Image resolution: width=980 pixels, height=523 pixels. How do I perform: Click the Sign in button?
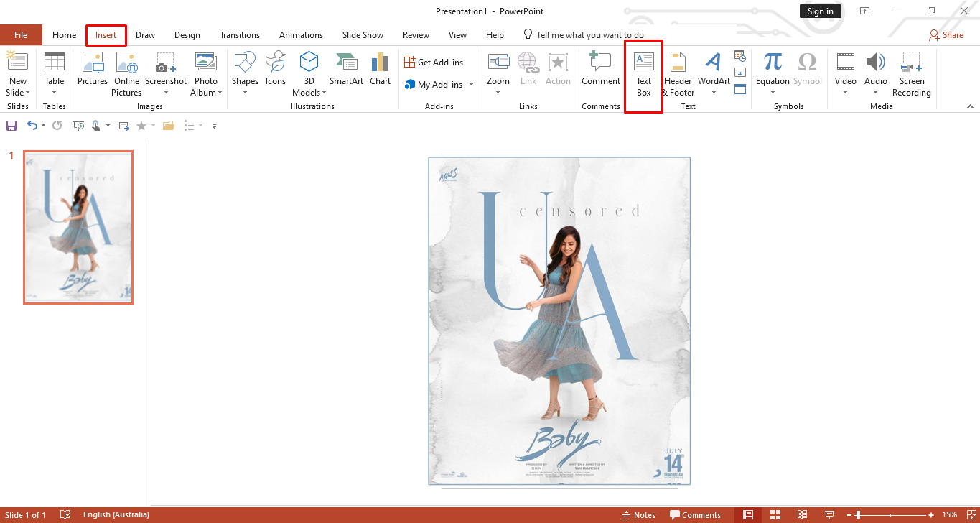coord(820,11)
